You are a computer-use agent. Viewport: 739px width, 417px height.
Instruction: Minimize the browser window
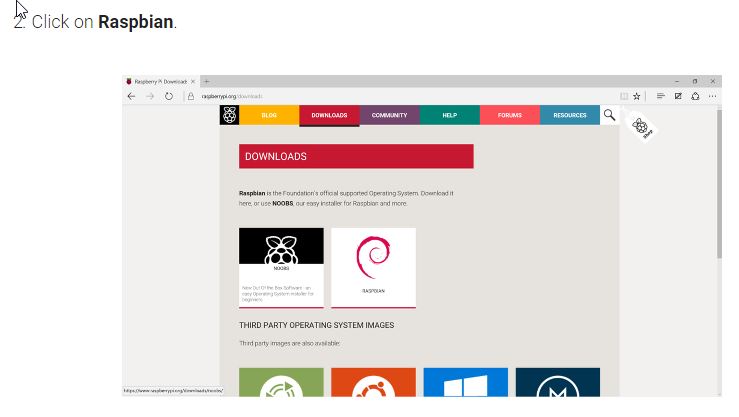pyautogui.click(x=677, y=82)
